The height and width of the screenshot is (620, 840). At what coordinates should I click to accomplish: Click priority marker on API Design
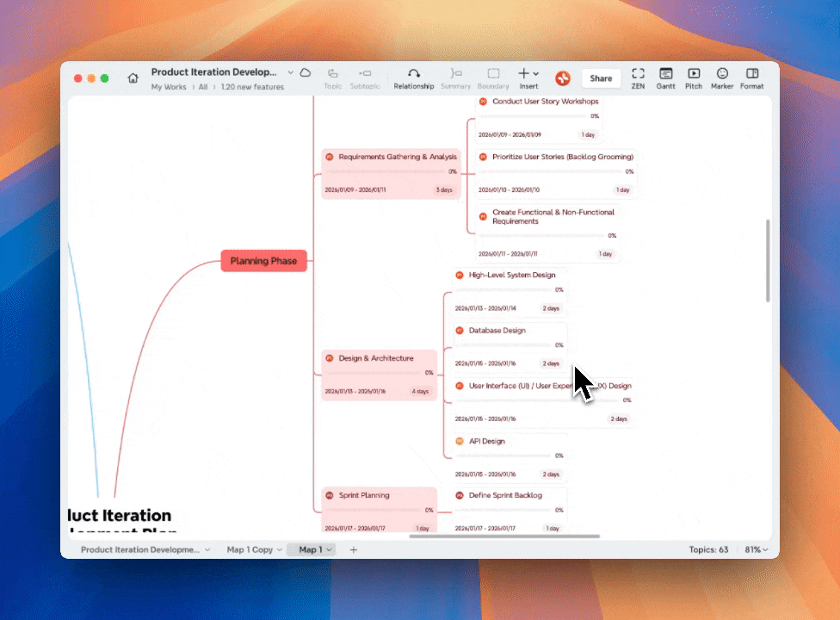pyautogui.click(x=459, y=442)
